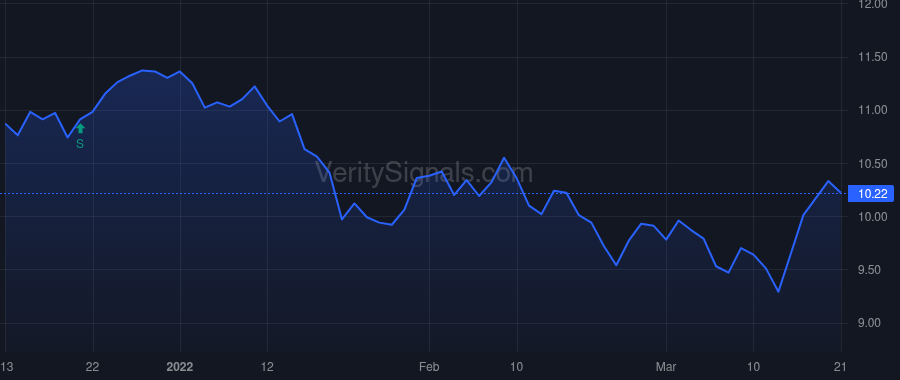
Task: Click the 12.00 price axis label
Action: click(x=872, y=4)
